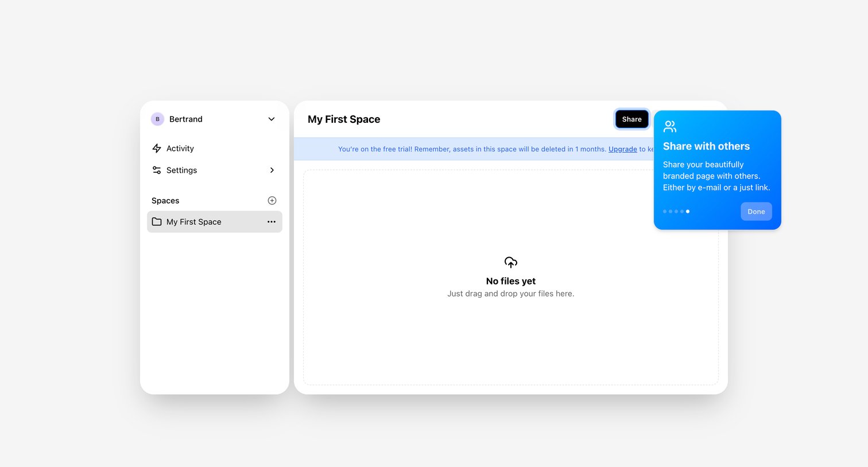The width and height of the screenshot is (868, 467).
Task: Select My First Space in sidebar
Action: click(215, 222)
